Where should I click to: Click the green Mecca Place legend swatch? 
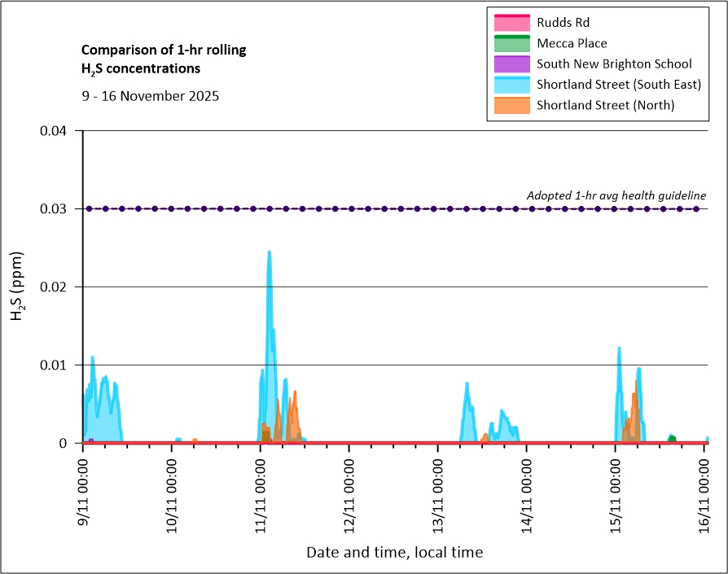pos(511,43)
